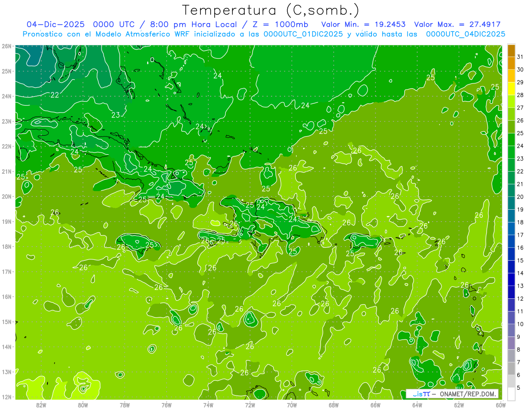
Task: Click the 76W longitude axis label
Action: coord(166,404)
